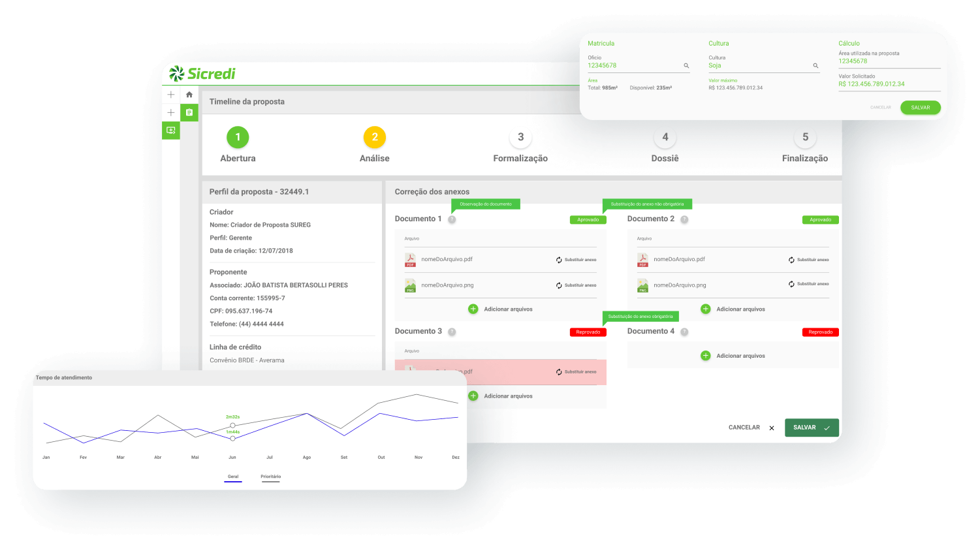Click the Sicredi logo
This screenshot has height=549, width=980.
[x=202, y=73]
